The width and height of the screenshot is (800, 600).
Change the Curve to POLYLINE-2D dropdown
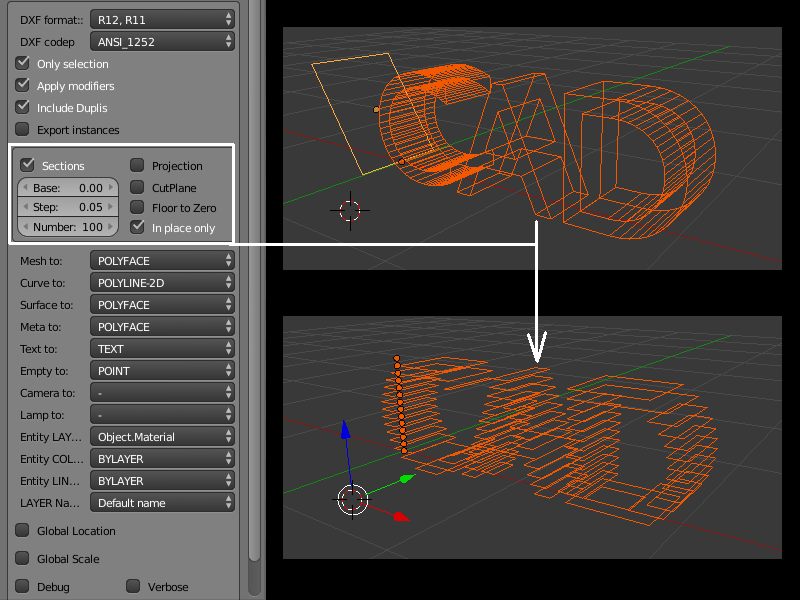[x=162, y=283]
